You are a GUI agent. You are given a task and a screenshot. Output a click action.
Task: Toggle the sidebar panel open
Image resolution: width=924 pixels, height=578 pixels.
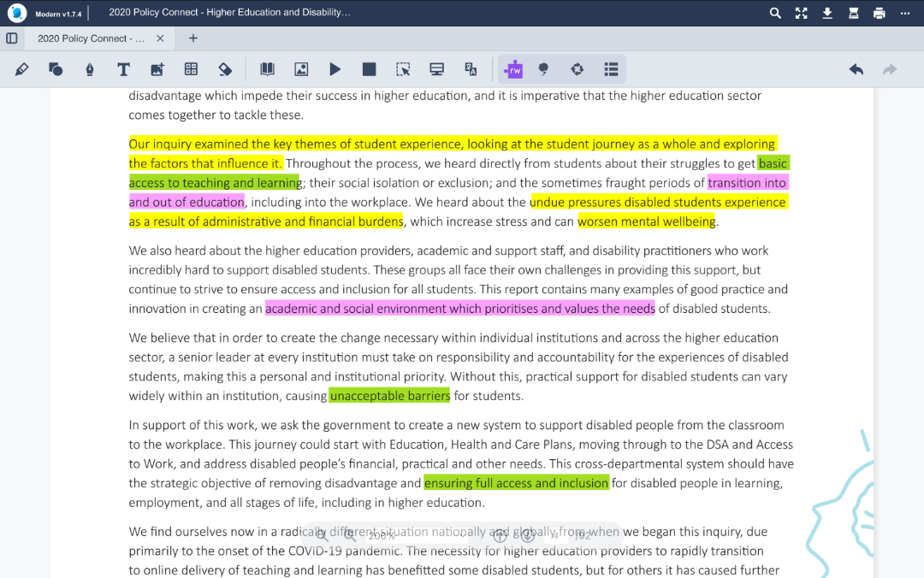(11, 38)
